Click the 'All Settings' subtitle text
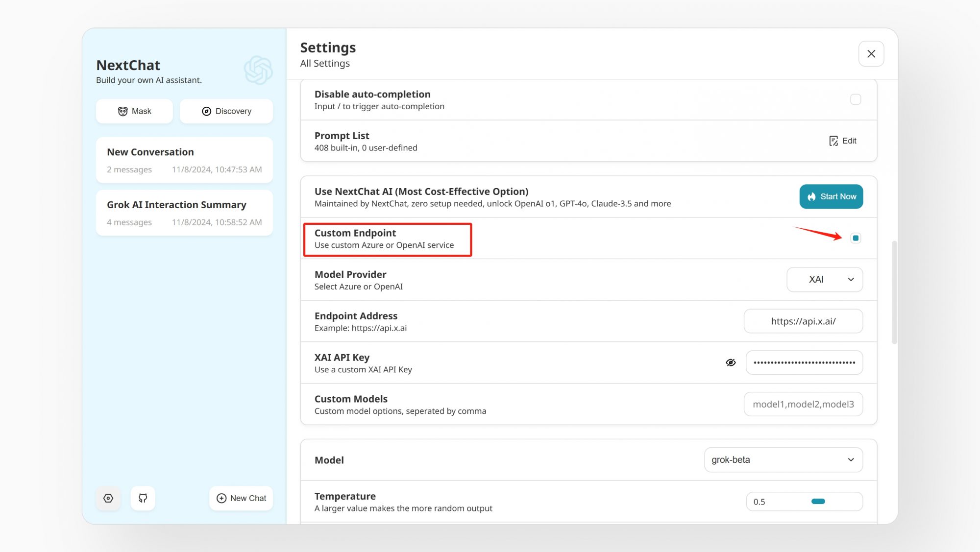The height and width of the screenshot is (552, 980). pos(325,64)
